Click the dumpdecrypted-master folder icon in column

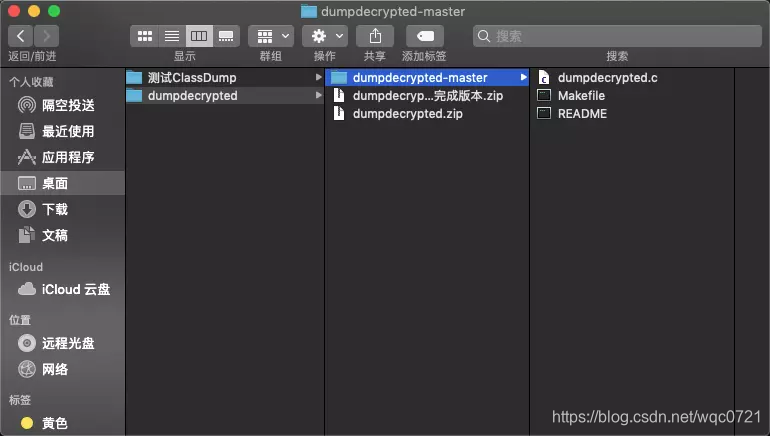click(339, 78)
